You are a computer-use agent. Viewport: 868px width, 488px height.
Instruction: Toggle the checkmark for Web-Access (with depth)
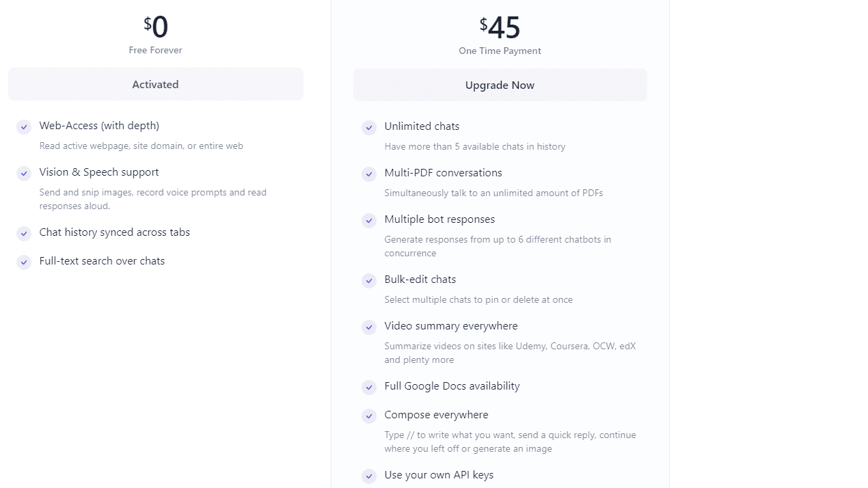pos(24,127)
